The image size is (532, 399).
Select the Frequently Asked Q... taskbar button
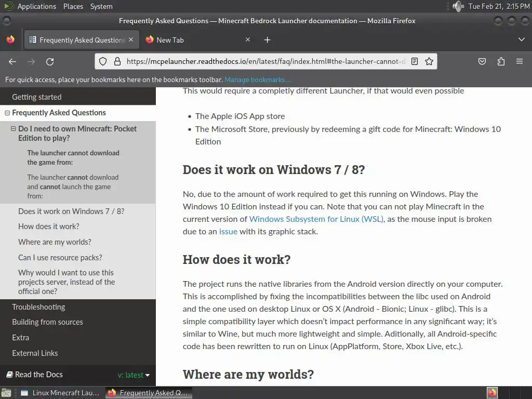(149, 393)
